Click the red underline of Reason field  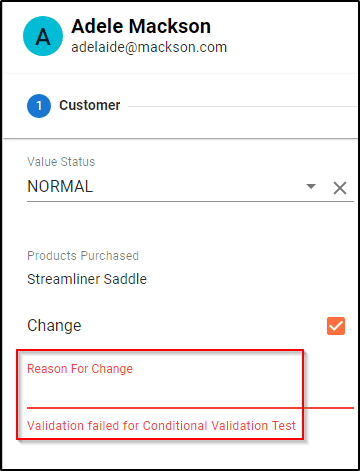190,408
